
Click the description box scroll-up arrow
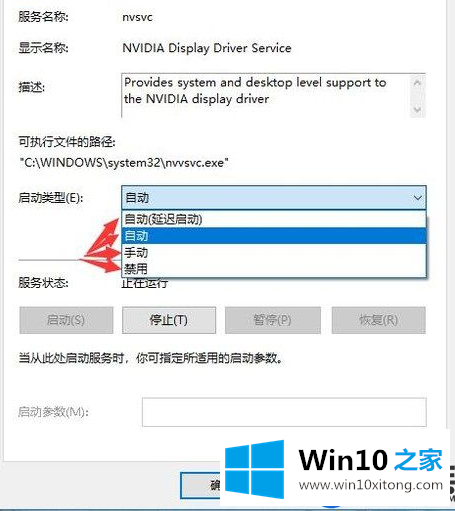(417, 82)
